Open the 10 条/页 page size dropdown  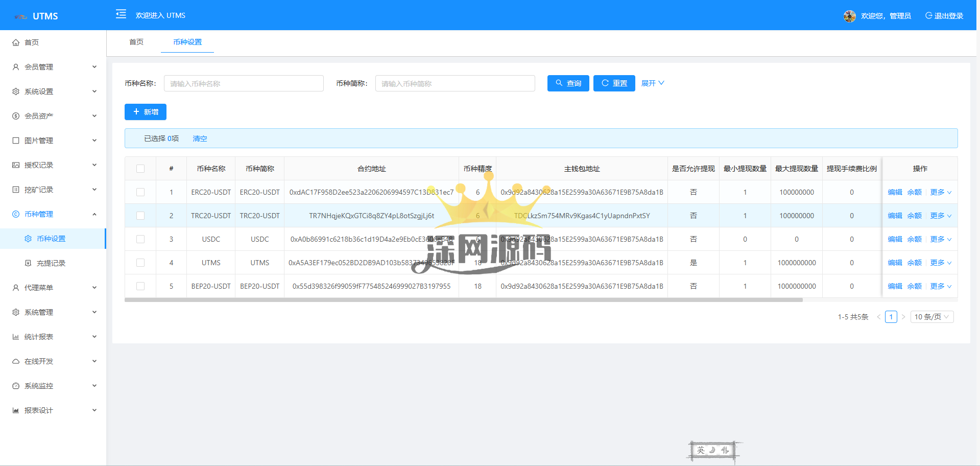click(931, 317)
